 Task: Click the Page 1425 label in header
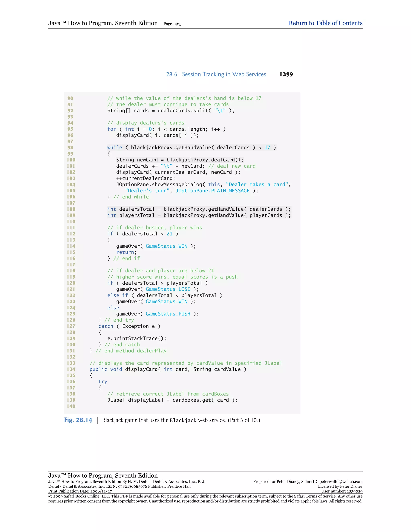tap(172, 24)
